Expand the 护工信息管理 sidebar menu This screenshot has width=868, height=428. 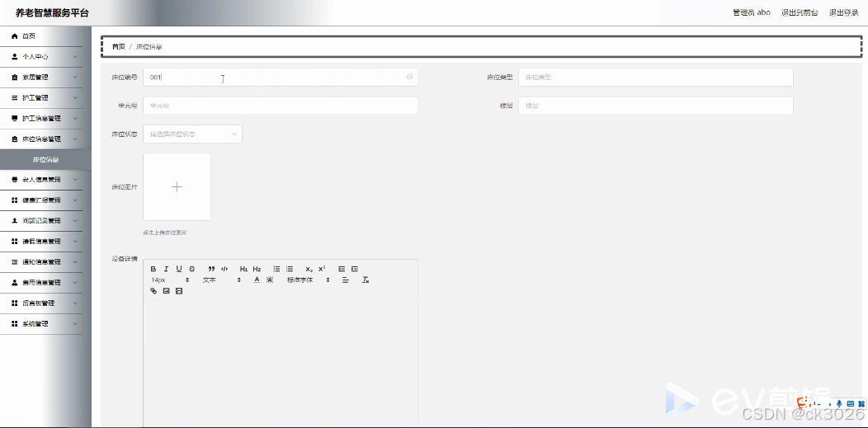click(x=41, y=118)
